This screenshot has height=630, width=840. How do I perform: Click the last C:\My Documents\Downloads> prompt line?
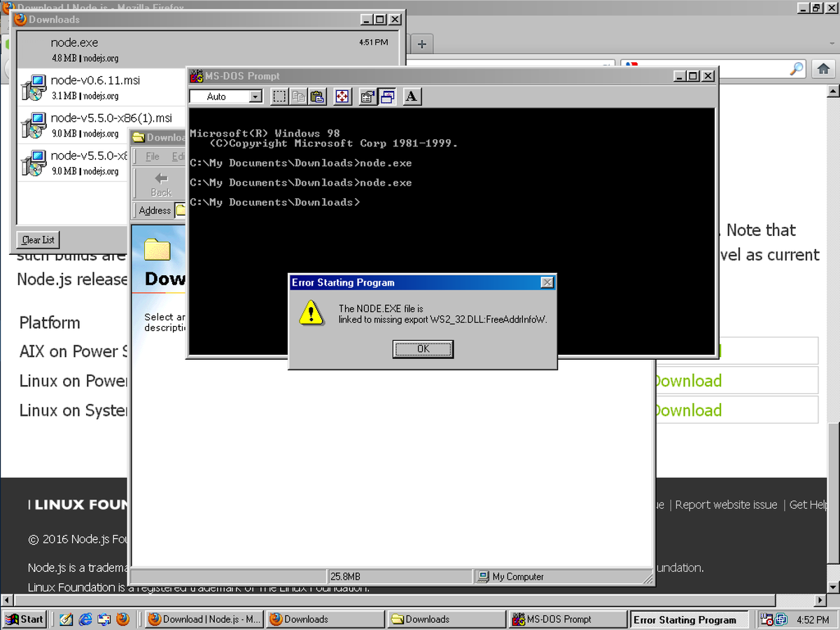point(275,202)
